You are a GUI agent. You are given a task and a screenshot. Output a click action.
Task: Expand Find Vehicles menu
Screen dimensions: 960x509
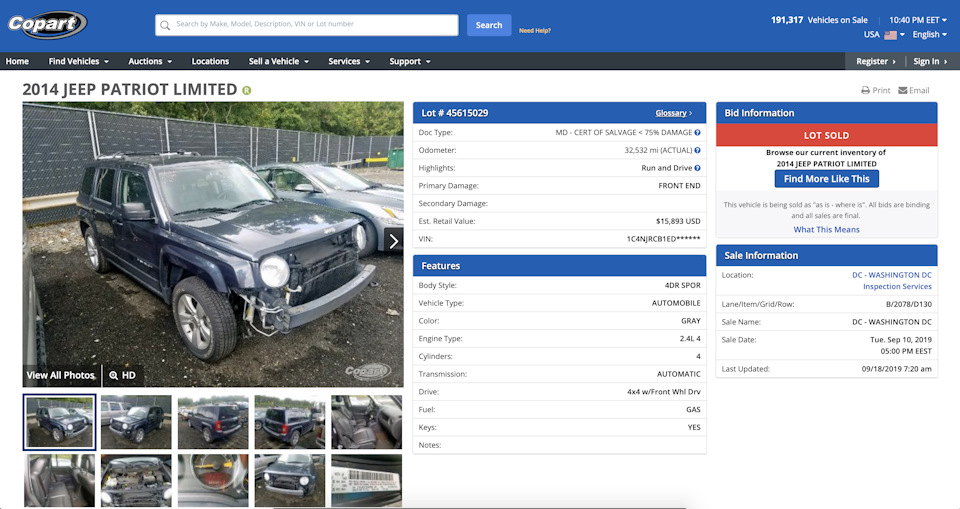[78, 61]
